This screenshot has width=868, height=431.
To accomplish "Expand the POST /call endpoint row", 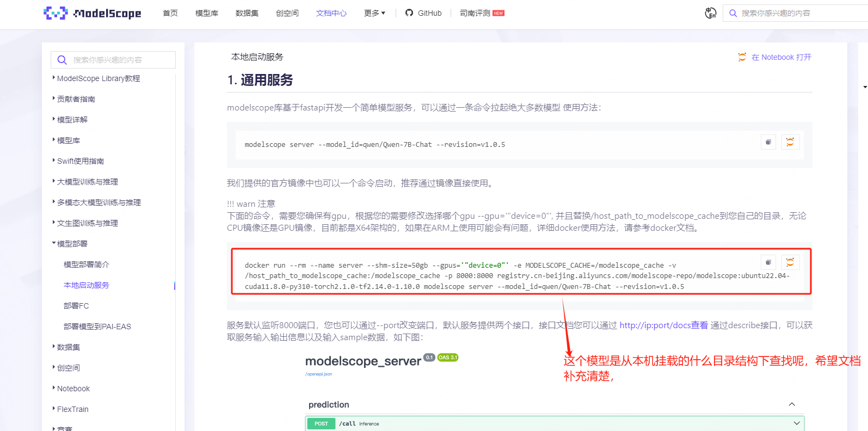I will [x=555, y=423].
